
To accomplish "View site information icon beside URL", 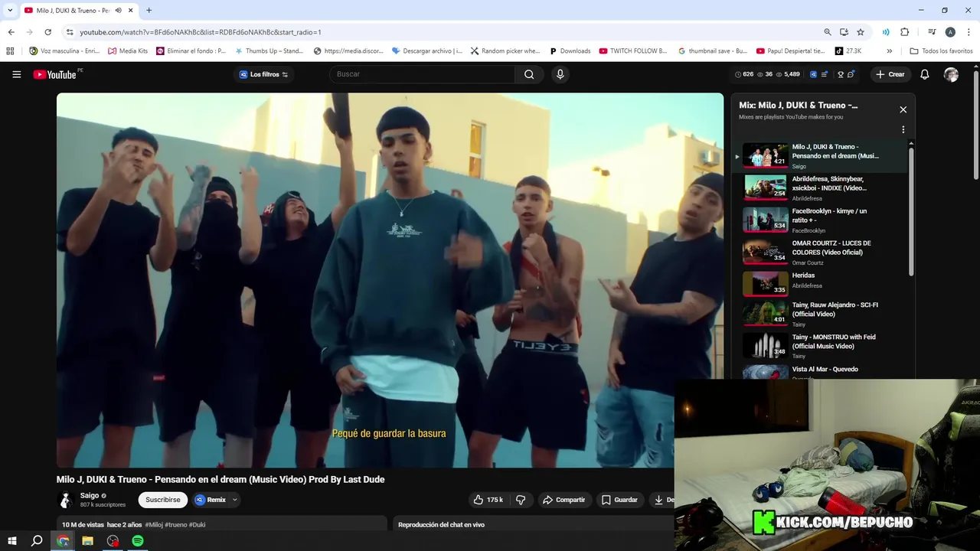I will (70, 32).
